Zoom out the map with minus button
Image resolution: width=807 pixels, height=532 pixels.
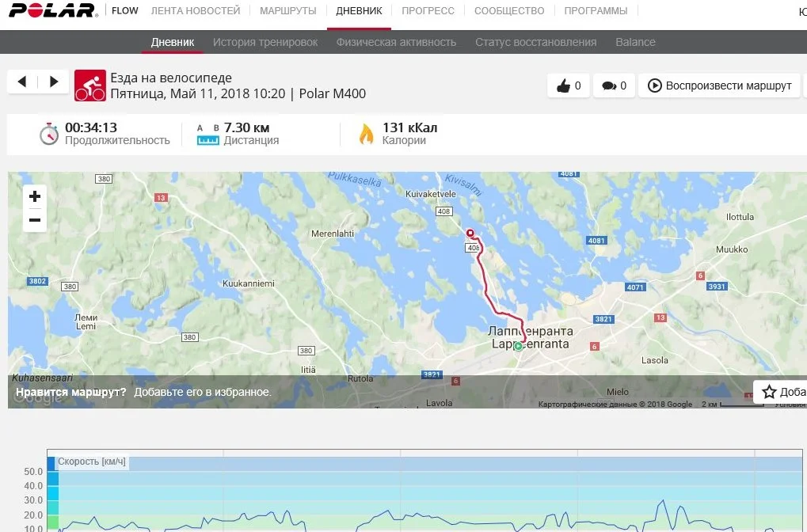[x=35, y=220]
